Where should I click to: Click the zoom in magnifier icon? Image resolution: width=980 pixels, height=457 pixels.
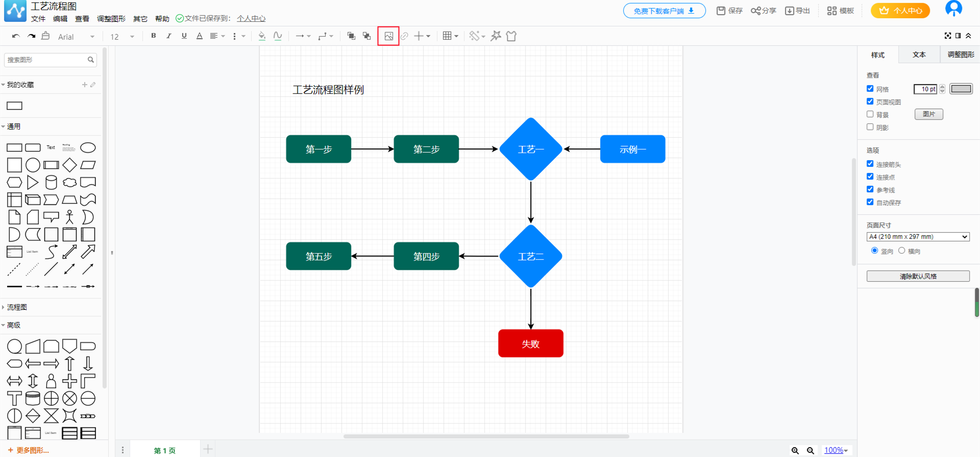[x=795, y=450]
